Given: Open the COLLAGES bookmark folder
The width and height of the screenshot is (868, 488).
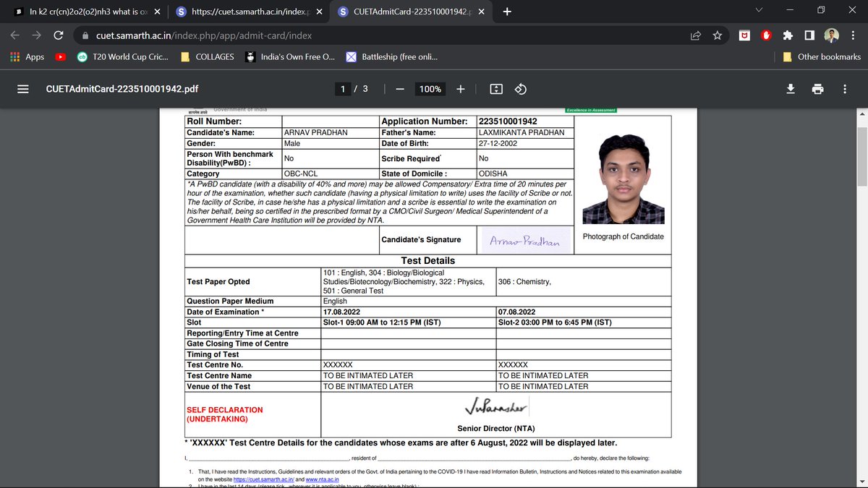Looking at the screenshot, I should pos(208,56).
